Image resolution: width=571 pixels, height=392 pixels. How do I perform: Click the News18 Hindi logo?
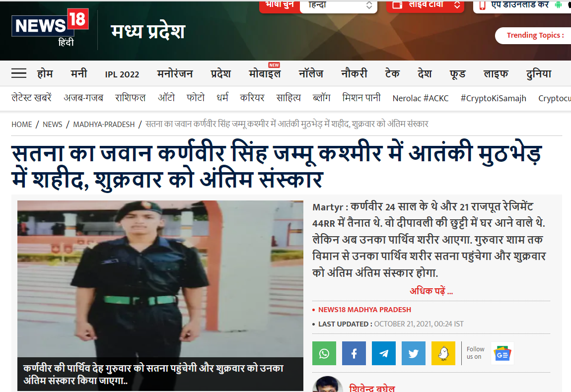[50, 29]
